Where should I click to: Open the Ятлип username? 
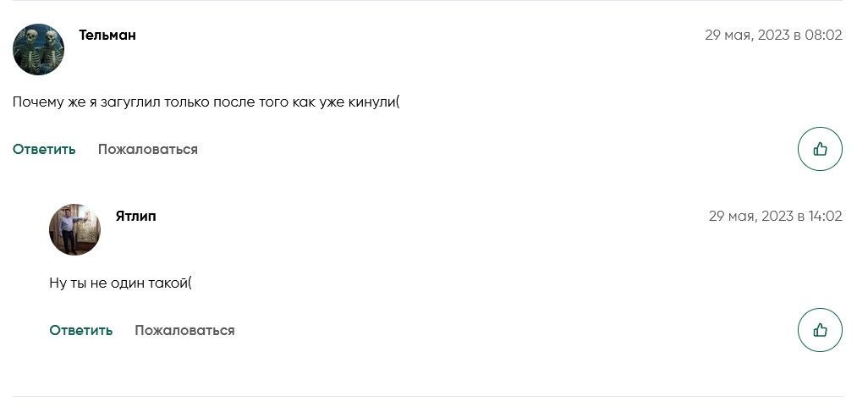click(x=135, y=216)
